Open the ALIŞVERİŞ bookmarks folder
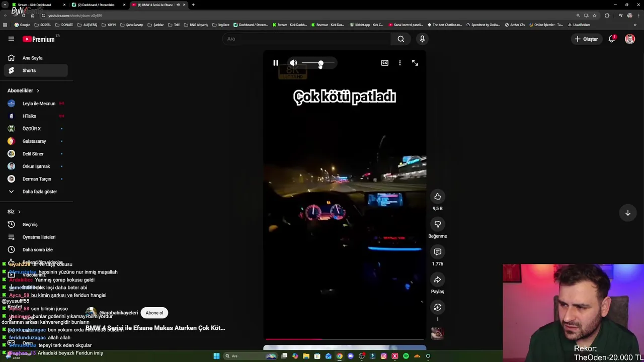 (87, 25)
